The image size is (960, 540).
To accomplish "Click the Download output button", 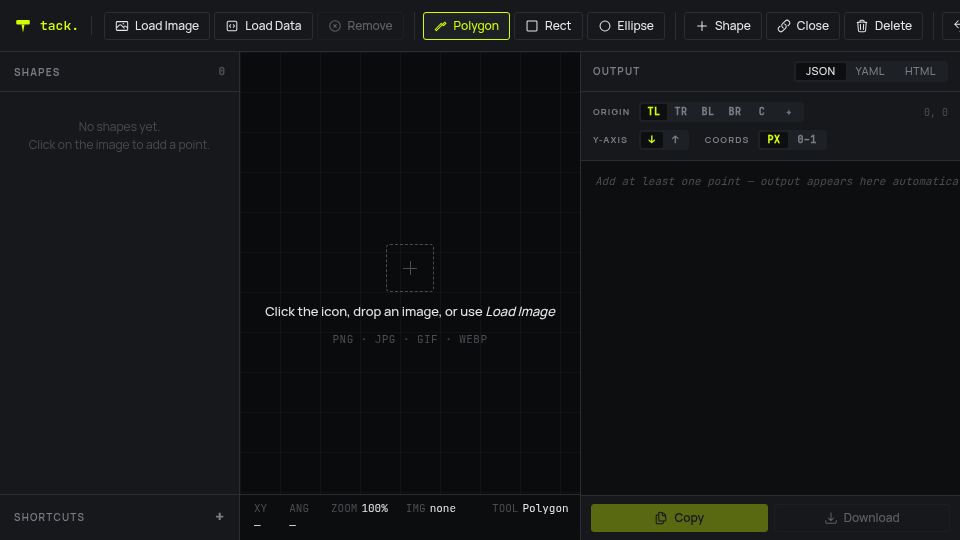I will [x=862, y=518].
